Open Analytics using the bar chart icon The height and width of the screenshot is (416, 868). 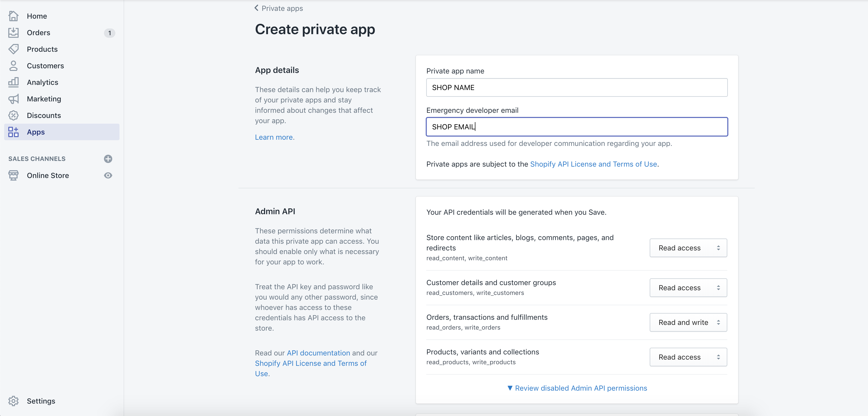13,82
